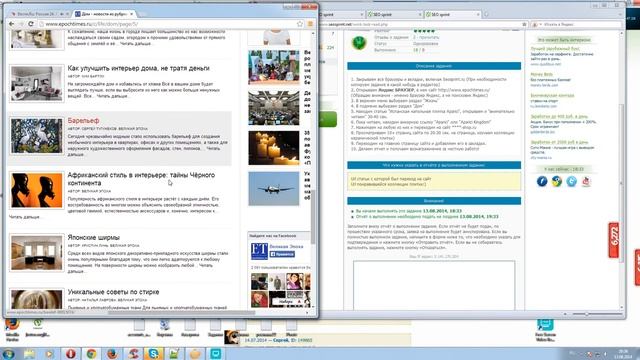Go back in the Chrome window
The height and width of the screenshot is (360, 640).
tap(11, 24)
